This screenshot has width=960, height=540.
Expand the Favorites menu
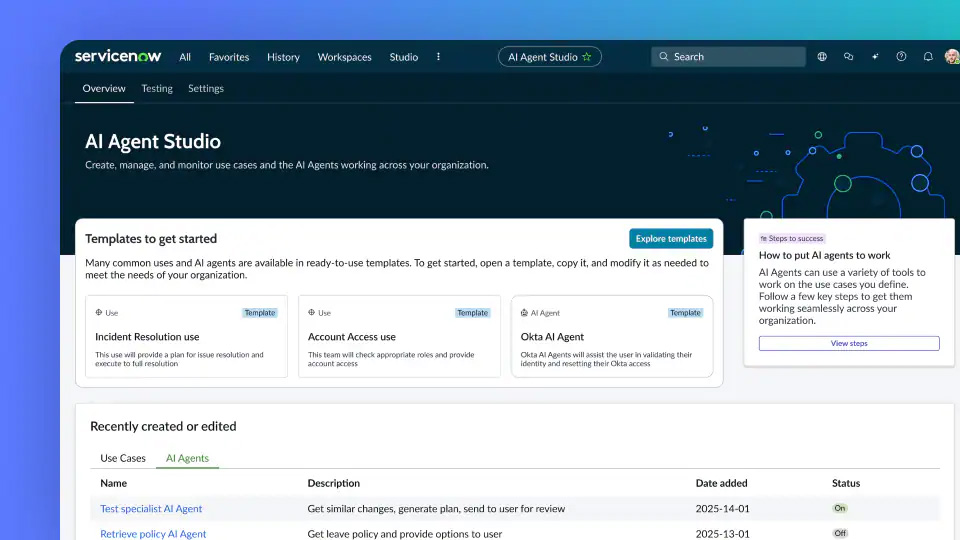tap(229, 57)
